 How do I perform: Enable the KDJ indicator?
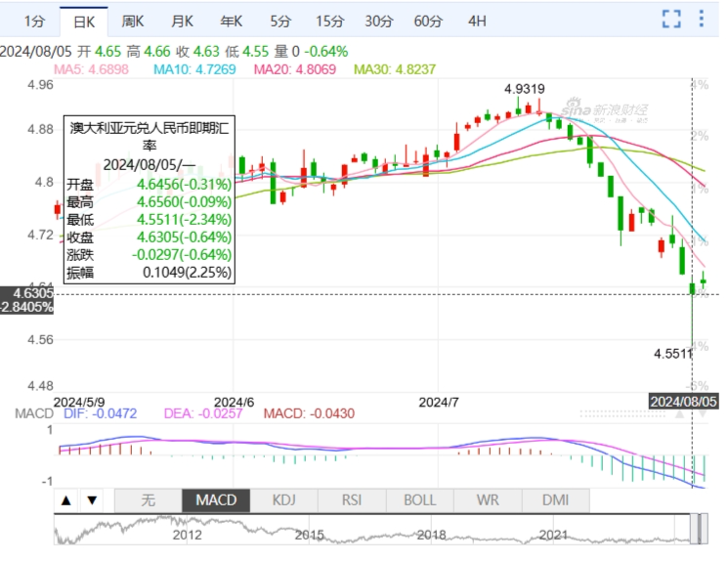pyautogui.click(x=283, y=500)
